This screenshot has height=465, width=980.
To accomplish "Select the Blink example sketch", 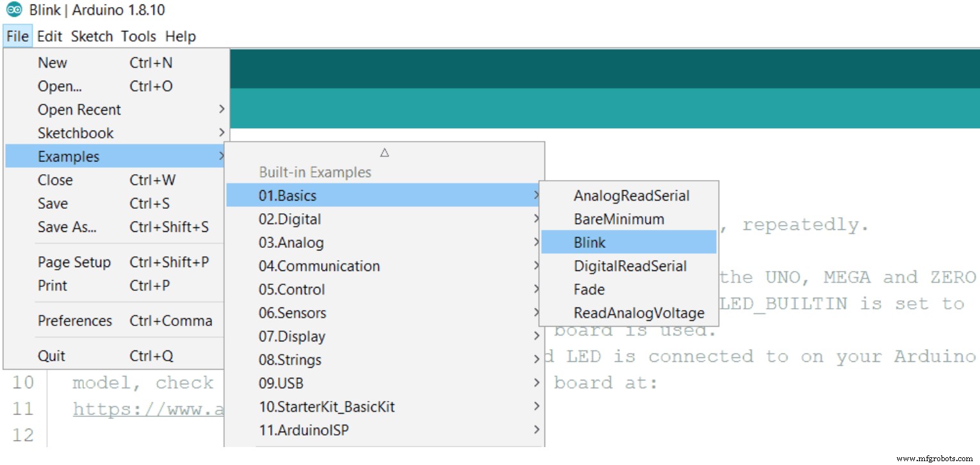I will pos(590,242).
